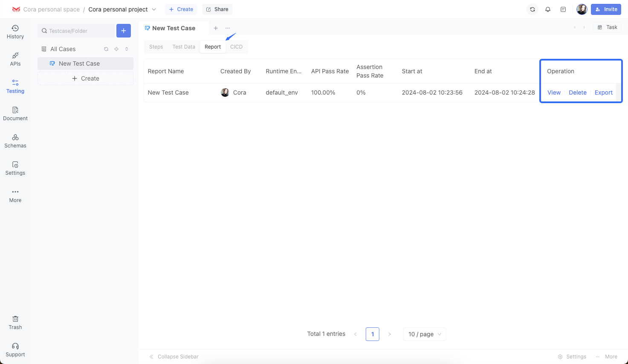Open the user avatar menu

point(582,9)
